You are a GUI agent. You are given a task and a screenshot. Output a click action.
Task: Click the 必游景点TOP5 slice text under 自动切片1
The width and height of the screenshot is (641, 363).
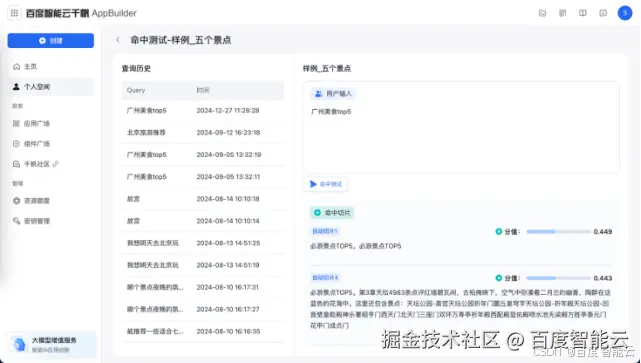[x=356, y=246]
